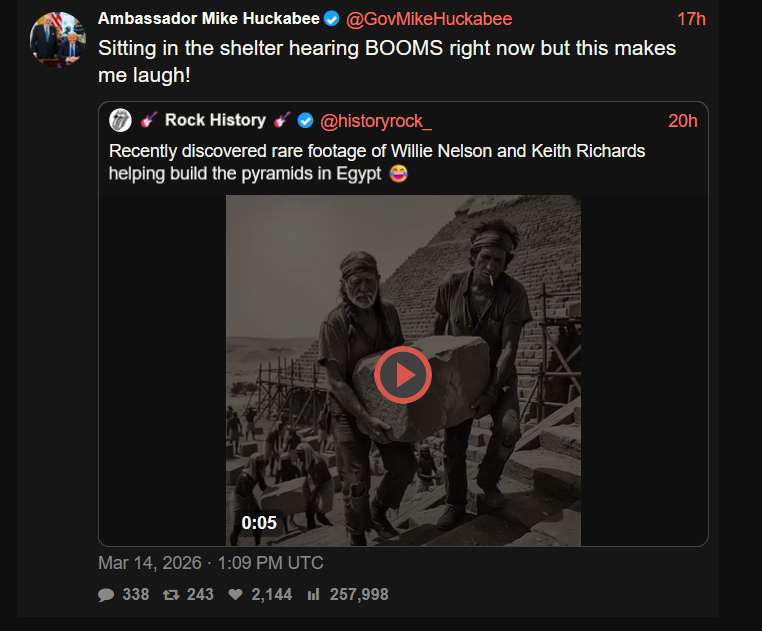Click Mike Huckabee's profile avatar
762x631 pixels.
pyautogui.click(x=58, y=39)
